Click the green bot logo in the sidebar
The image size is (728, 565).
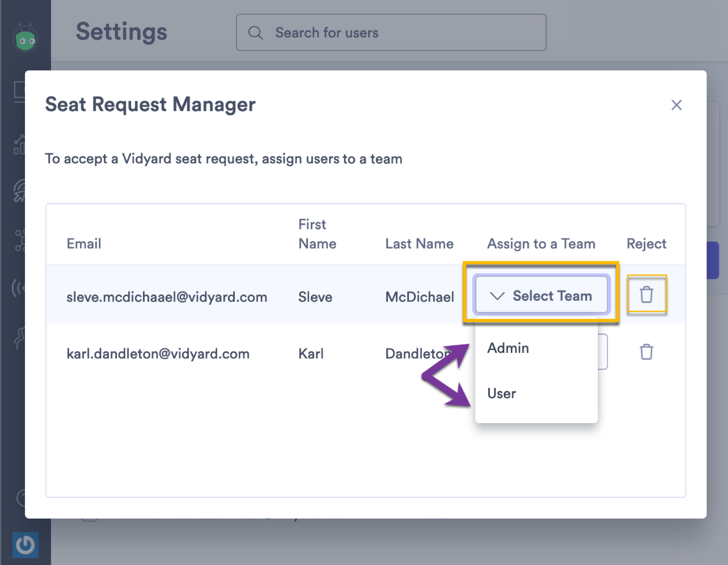[x=25, y=36]
